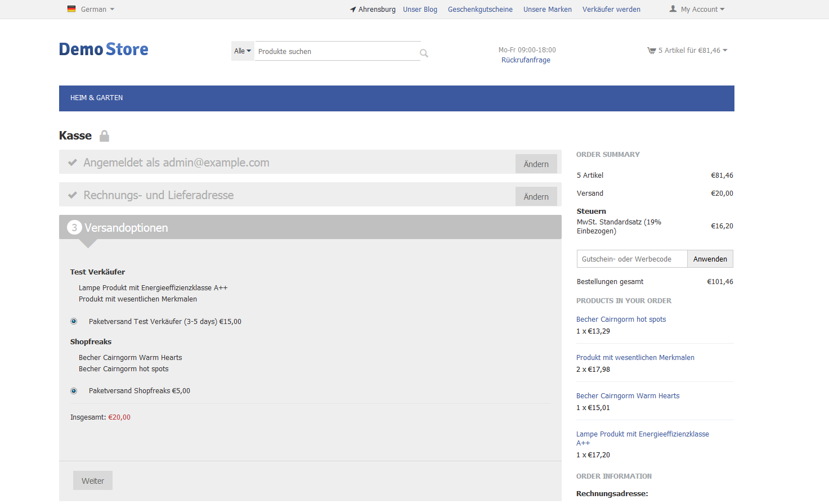829x504 pixels.
Task: Click the shopping cart icon
Action: click(652, 51)
